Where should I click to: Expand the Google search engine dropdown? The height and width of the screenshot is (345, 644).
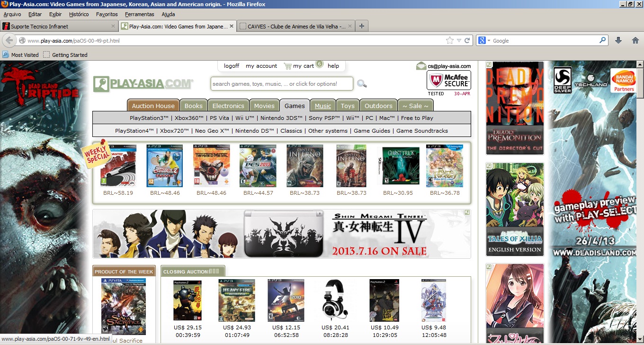484,41
